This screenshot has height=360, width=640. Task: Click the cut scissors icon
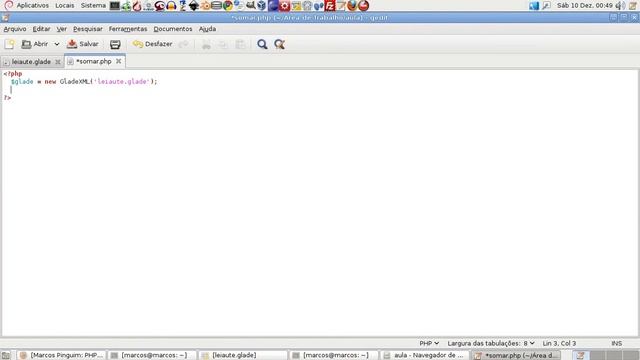pos(206,44)
